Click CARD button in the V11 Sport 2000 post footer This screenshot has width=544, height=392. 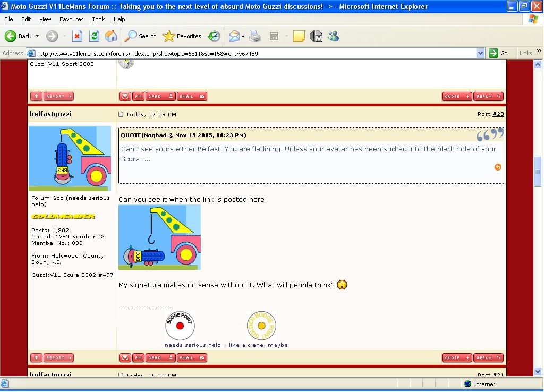160,97
